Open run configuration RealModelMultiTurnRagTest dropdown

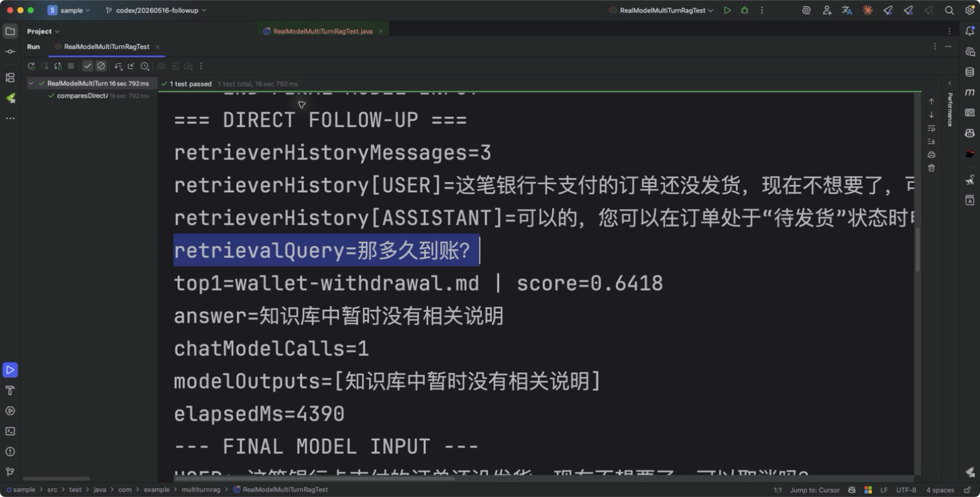[661, 10]
